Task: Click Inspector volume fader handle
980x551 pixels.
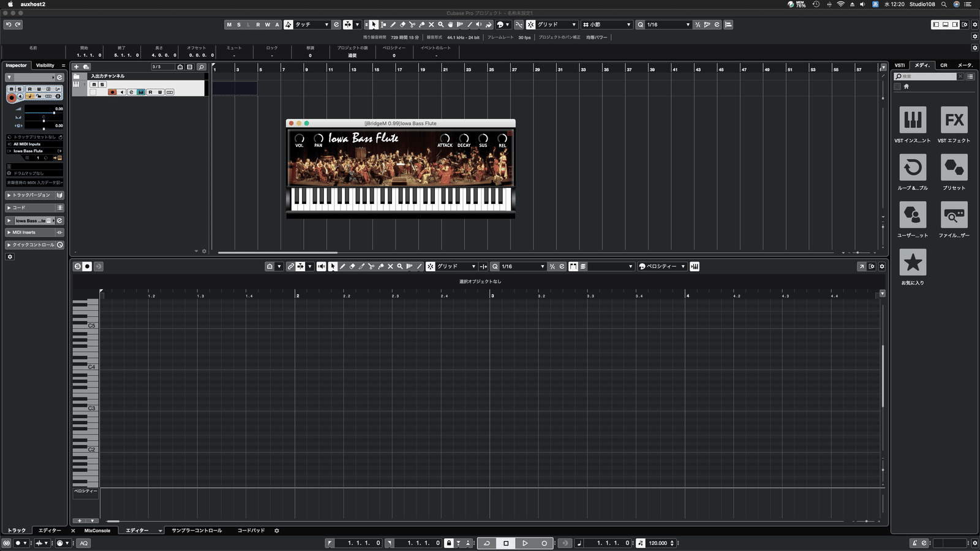Action: coord(54,113)
